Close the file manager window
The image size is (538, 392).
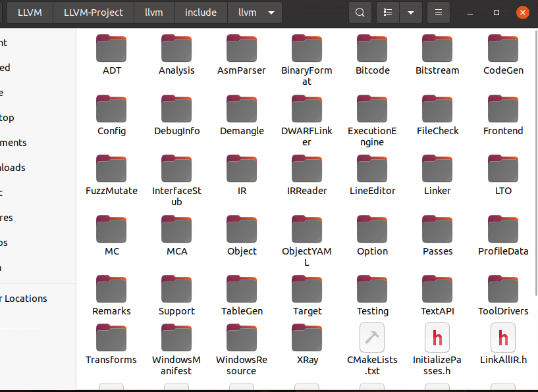(x=523, y=12)
